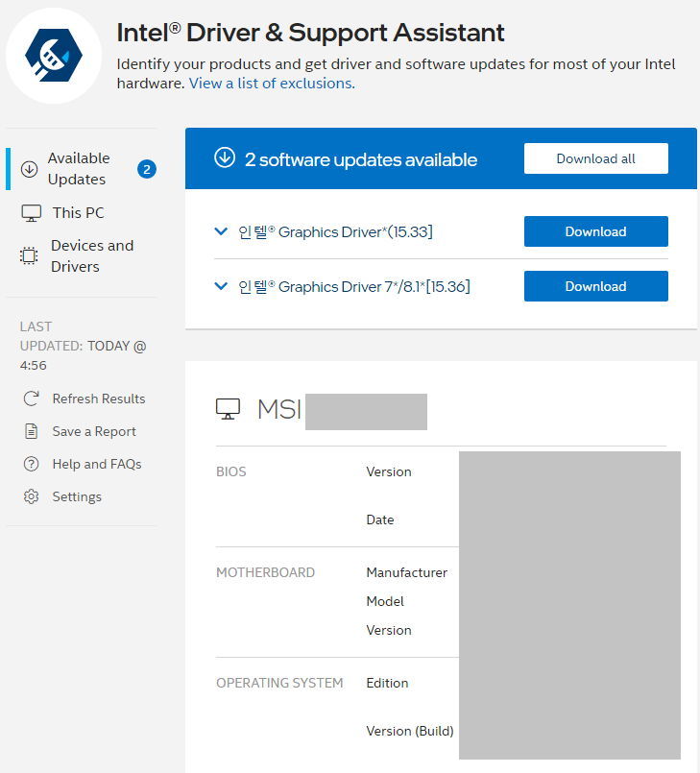
Task: Click the BIOS Date field label
Action: (380, 519)
